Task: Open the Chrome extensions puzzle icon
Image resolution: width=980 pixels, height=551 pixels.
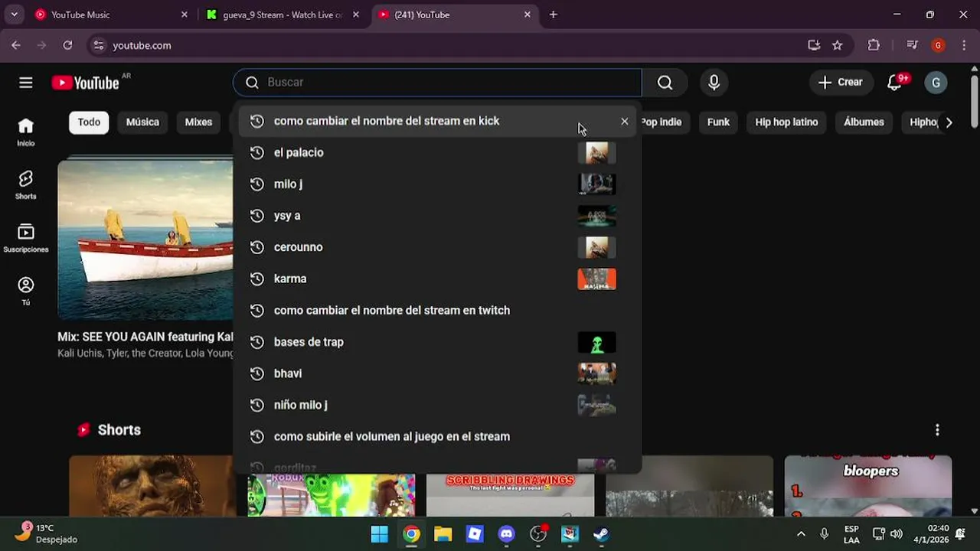Action: (x=874, y=45)
